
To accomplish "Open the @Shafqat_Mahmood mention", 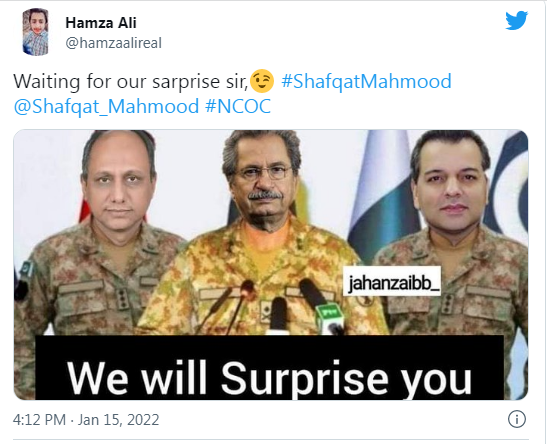I will (x=106, y=106).
